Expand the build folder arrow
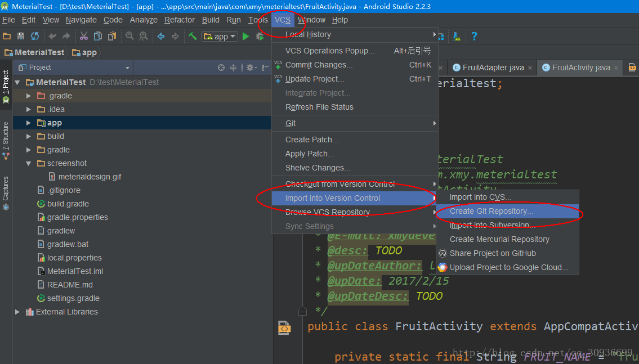 [x=29, y=136]
